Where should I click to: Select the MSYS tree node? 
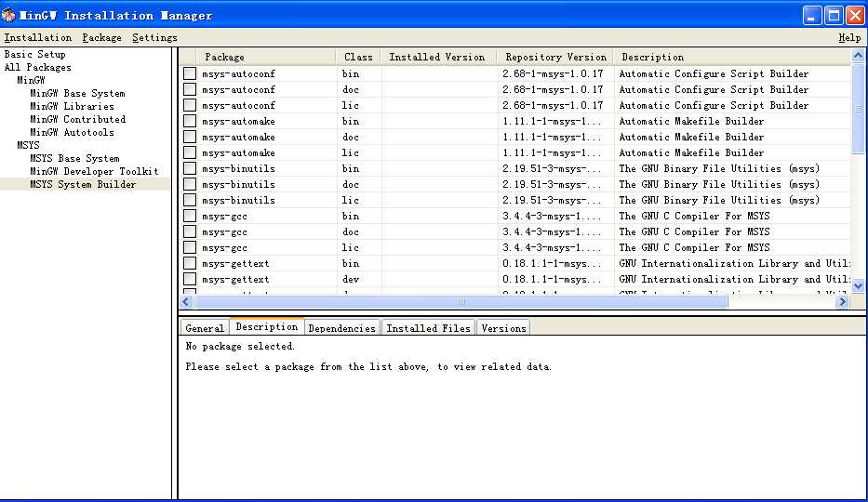click(x=28, y=145)
